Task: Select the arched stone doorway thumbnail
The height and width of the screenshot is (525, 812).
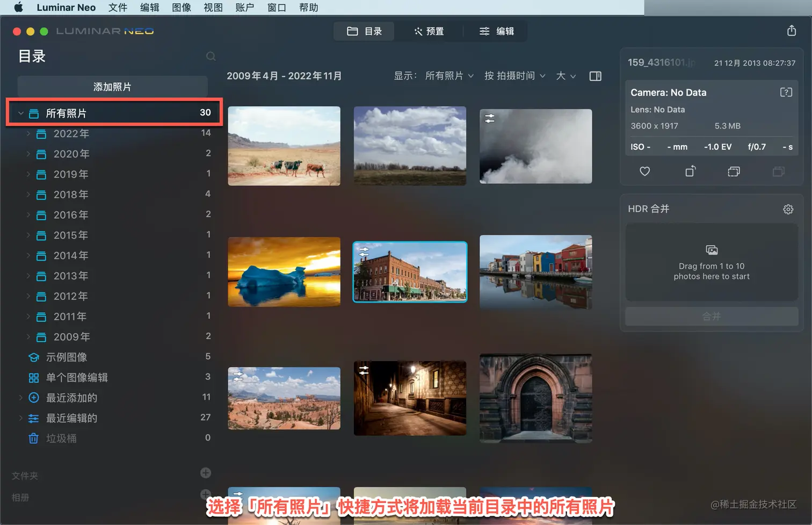Action: click(535, 398)
